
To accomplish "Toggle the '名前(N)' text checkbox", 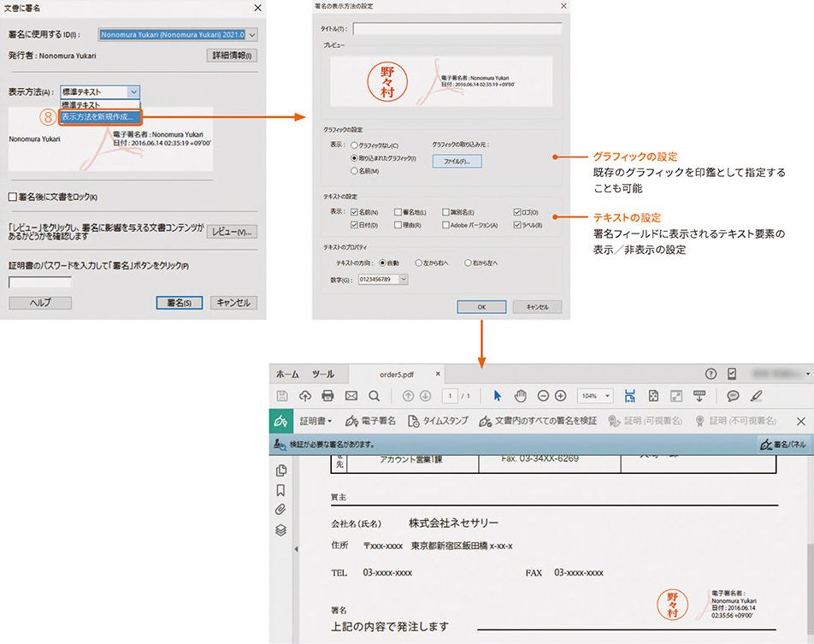I will click(x=355, y=212).
